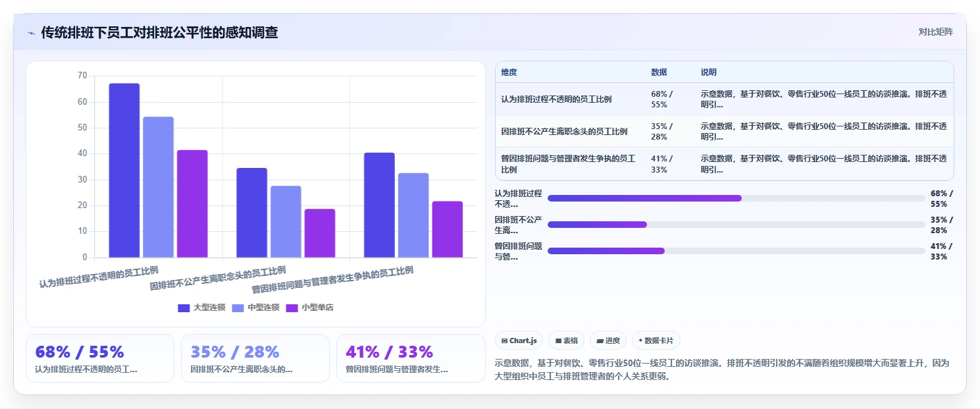This screenshot has width=980, height=409.
Task: Click the y-axis value 70
Action: pos(82,76)
